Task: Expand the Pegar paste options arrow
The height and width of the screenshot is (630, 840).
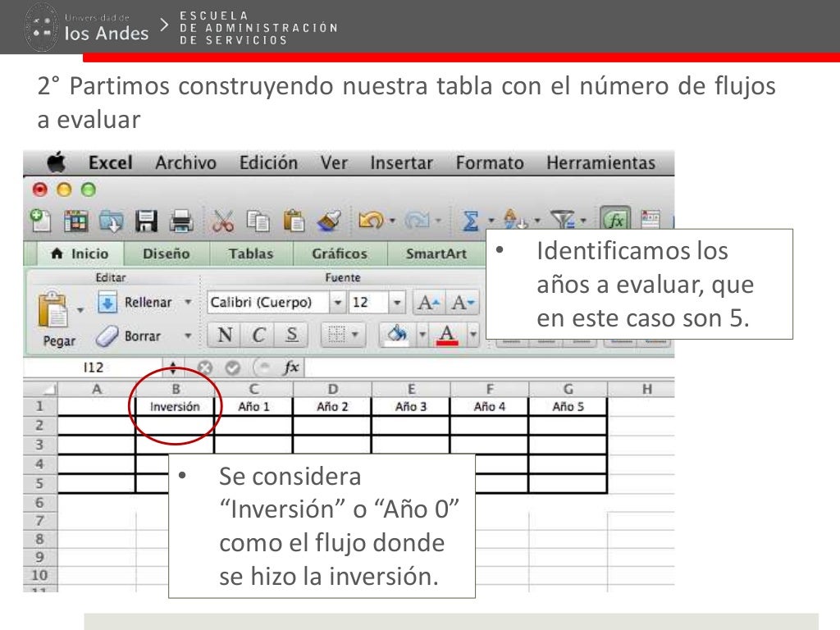Action: [80, 310]
